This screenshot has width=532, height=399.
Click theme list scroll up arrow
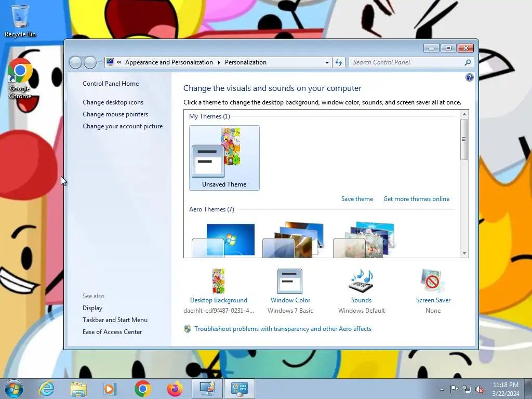coord(464,114)
